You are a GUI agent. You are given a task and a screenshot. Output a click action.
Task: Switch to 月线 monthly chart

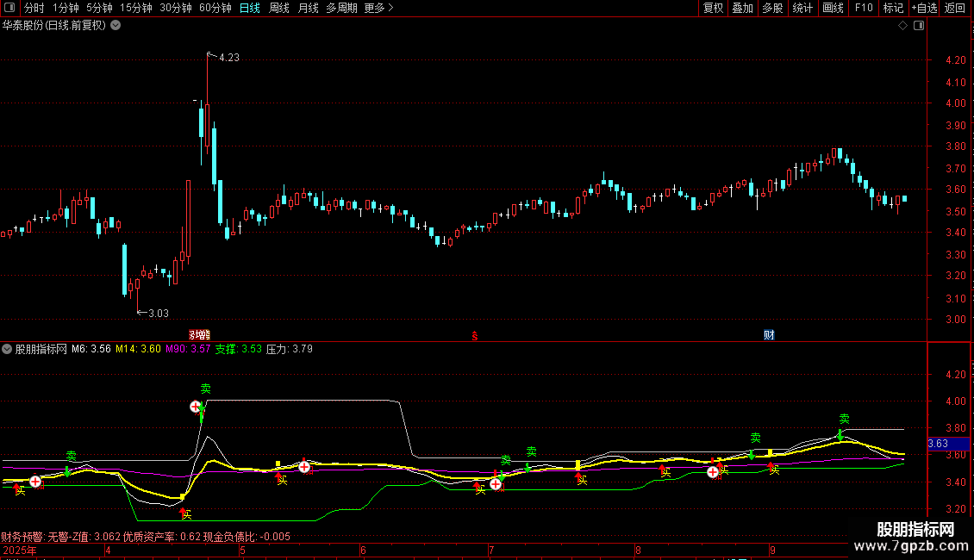(x=308, y=8)
